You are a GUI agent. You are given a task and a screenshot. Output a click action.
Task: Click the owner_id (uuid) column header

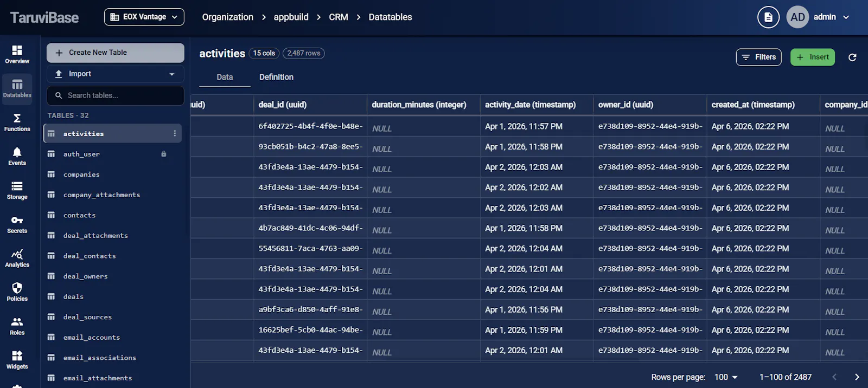point(650,105)
